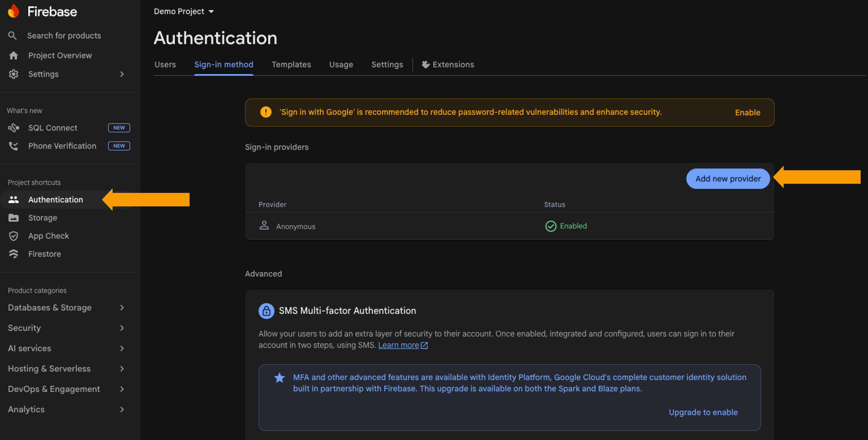Image resolution: width=868 pixels, height=440 pixels.
Task: Click the SQL Connect icon
Action: pos(14,128)
